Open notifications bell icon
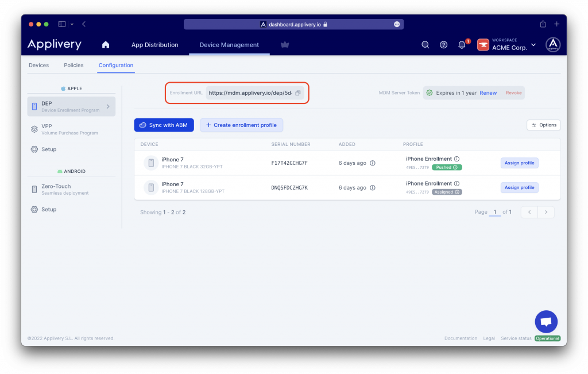The width and height of the screenshot is (588, 374). (x=462, y=45)
